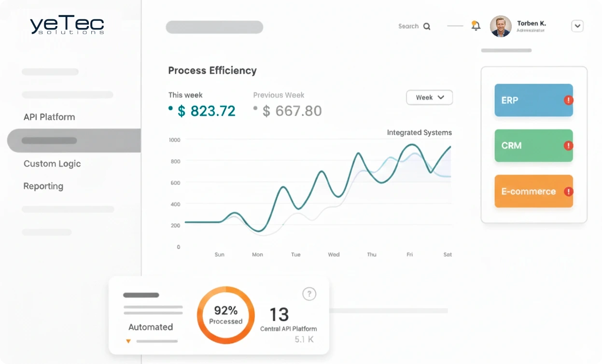The image size is (602, 364).
Task: Open the question mark help icon
Action: point(309,294)
